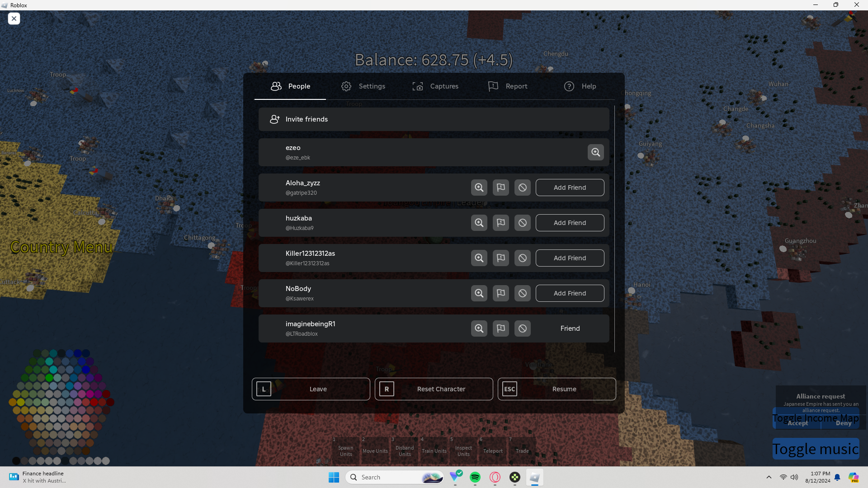Inspect avatar of Aloha_zyzz with magnifier icon
Viewport: 868px width, 488px height.
(479, 188)
